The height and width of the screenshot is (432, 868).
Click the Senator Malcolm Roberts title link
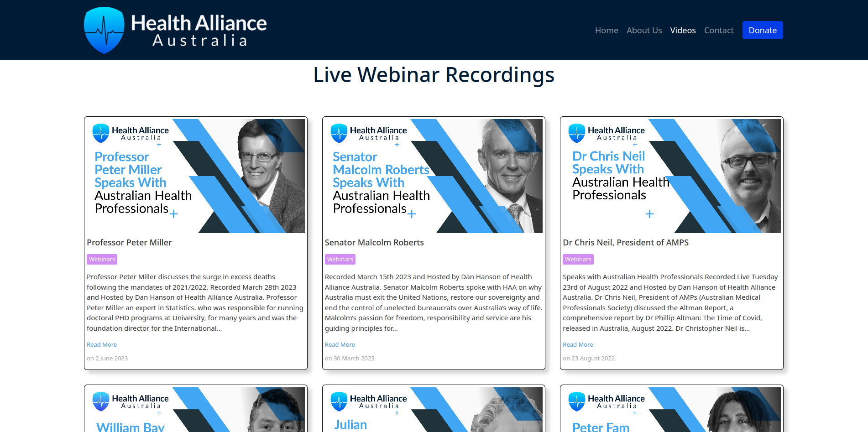click(x=374, y=243)
